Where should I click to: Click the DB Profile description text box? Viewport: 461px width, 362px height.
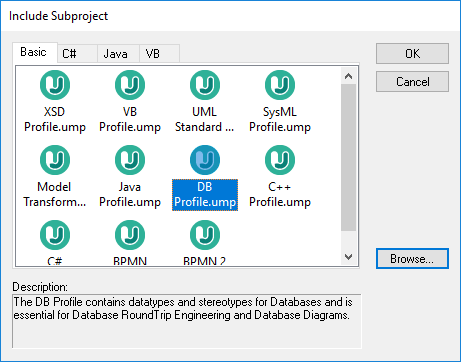coord(187,321)
